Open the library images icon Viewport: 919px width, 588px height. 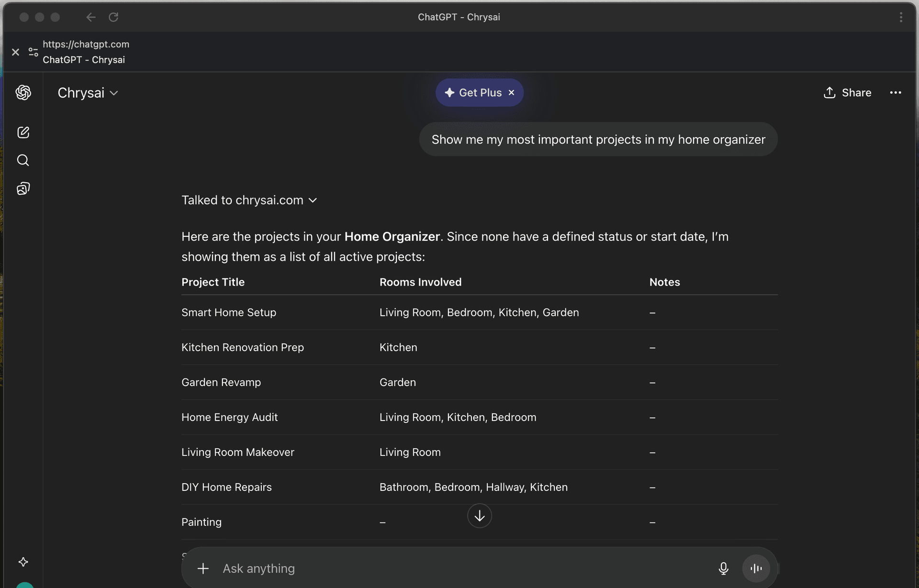point(23,189)
